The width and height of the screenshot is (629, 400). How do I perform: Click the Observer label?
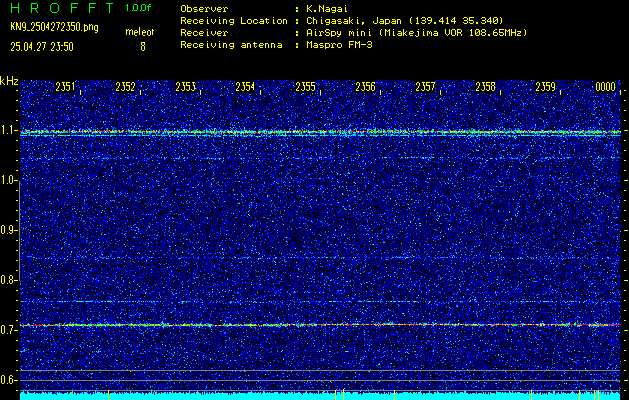[204, 8]
